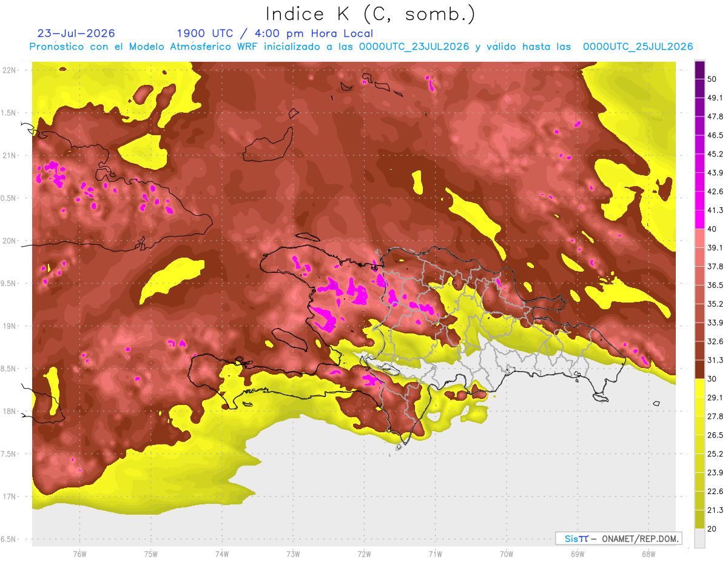
Task: Click the '19N' latitude label
Action: point(10,326)
